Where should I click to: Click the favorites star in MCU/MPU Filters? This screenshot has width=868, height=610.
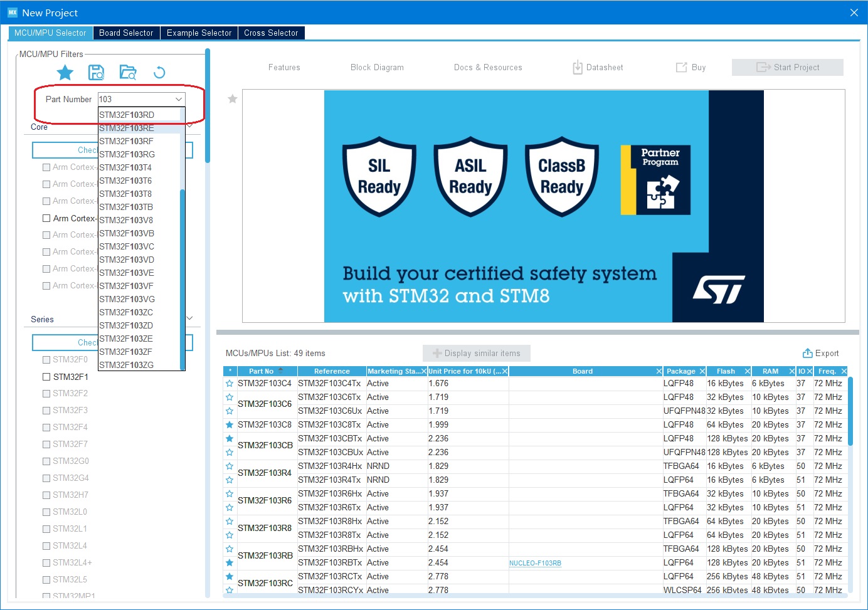[65, 73]
